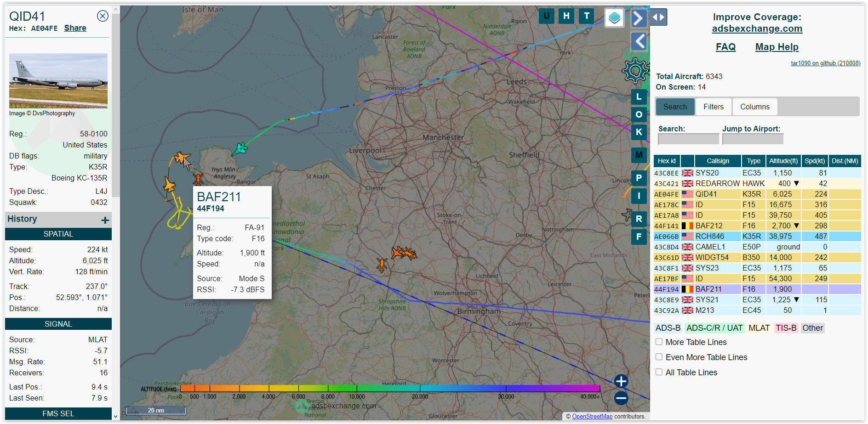Sort table by Altitude(ft) column

pyautogui.click(x=783, y=161)
